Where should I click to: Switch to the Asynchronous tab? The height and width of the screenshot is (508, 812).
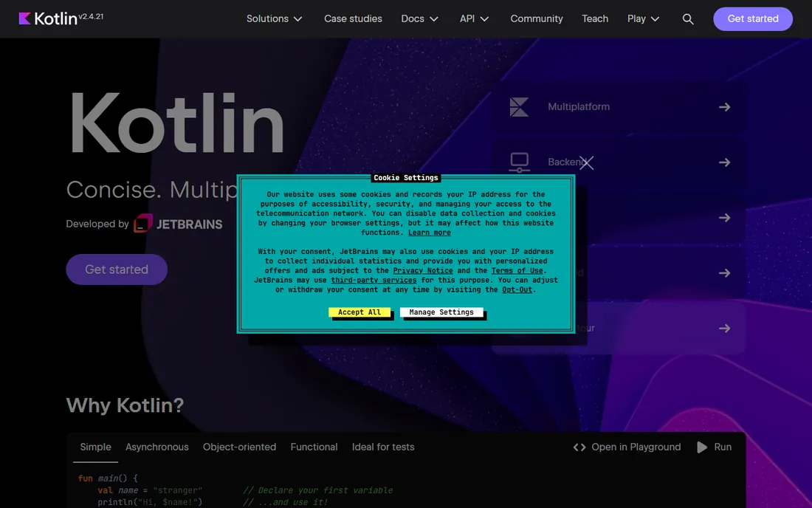coord(157,447)
